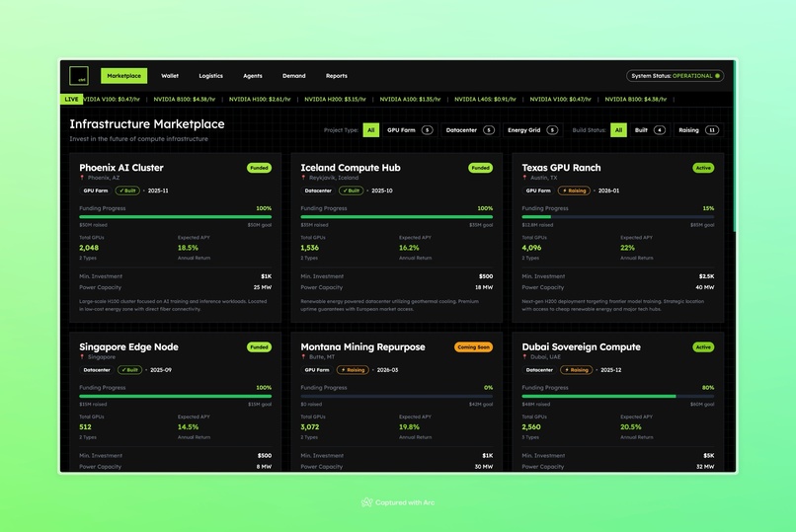This screenshot has height=532, width=796.
Task: Select the Project Type All filter
Action: 371,130
